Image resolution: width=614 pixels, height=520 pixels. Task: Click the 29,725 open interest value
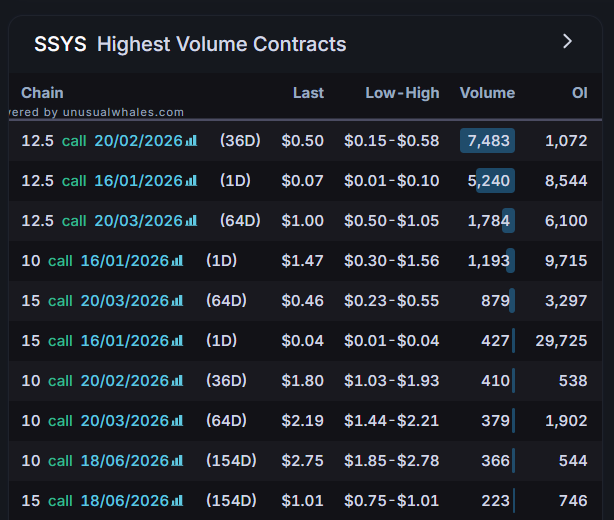pyautogui.click(x=561, y=340)
